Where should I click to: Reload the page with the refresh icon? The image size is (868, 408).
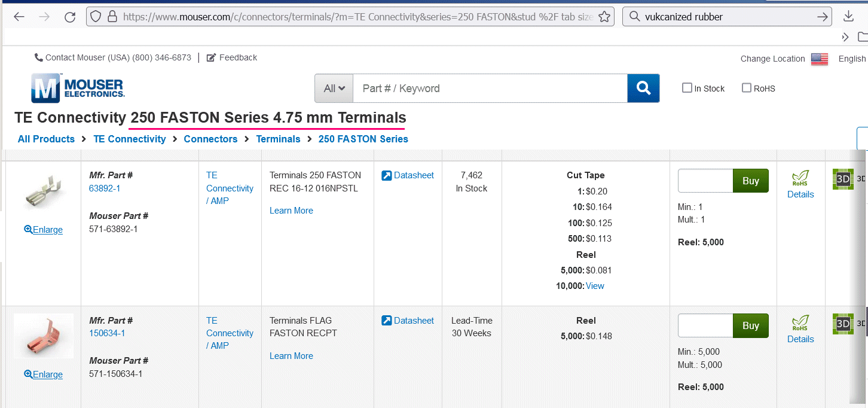[70, 17]
